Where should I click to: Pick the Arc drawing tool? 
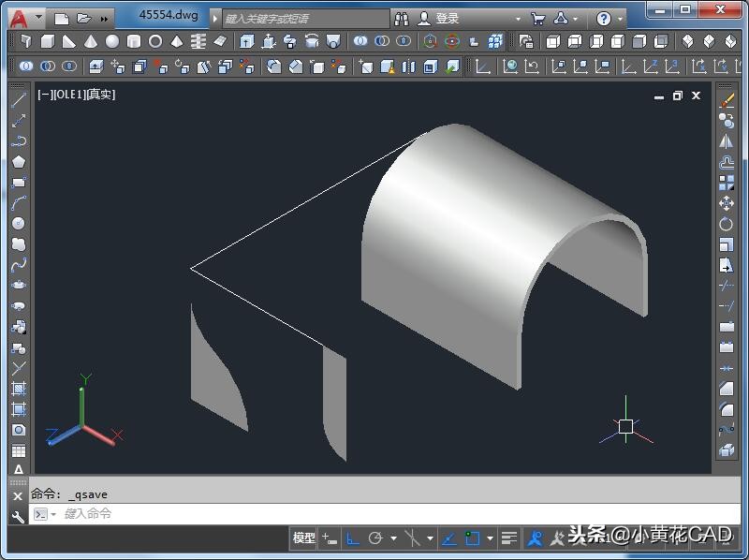point(19,203)
